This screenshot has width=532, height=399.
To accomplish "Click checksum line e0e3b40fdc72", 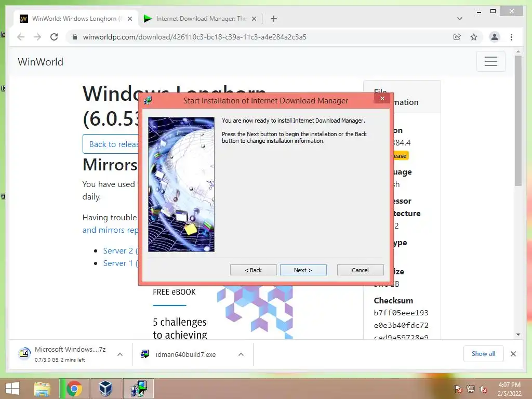I will [x=401, y=325].
